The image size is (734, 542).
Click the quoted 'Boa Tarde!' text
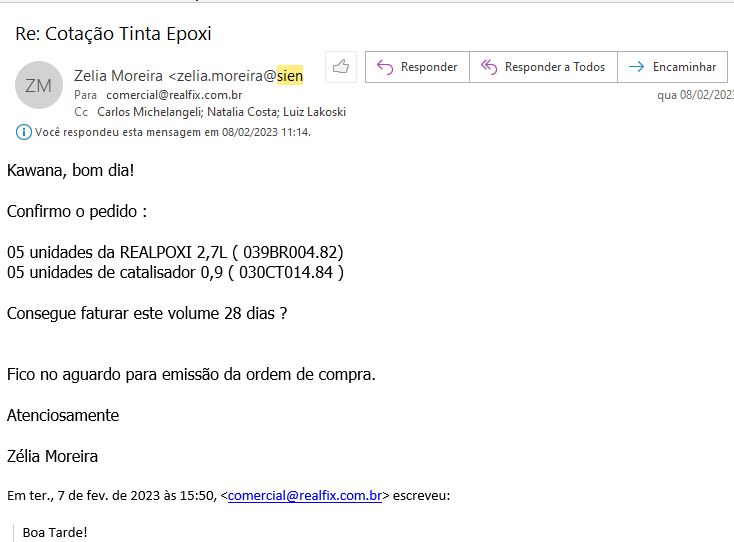(55, 531)
